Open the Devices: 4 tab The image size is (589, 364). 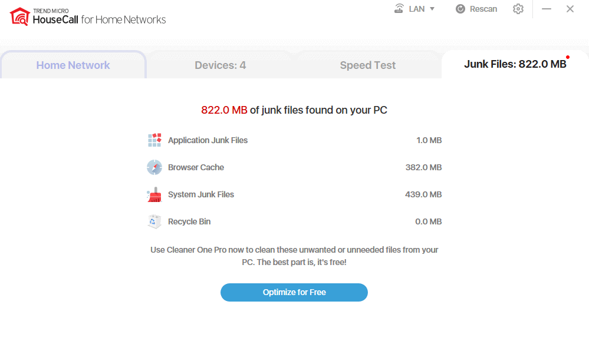pyautogui.click(x=221, y=65)
